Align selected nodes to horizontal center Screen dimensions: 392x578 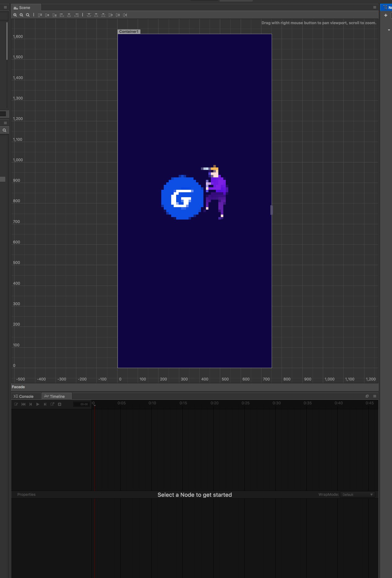[69, 15]
